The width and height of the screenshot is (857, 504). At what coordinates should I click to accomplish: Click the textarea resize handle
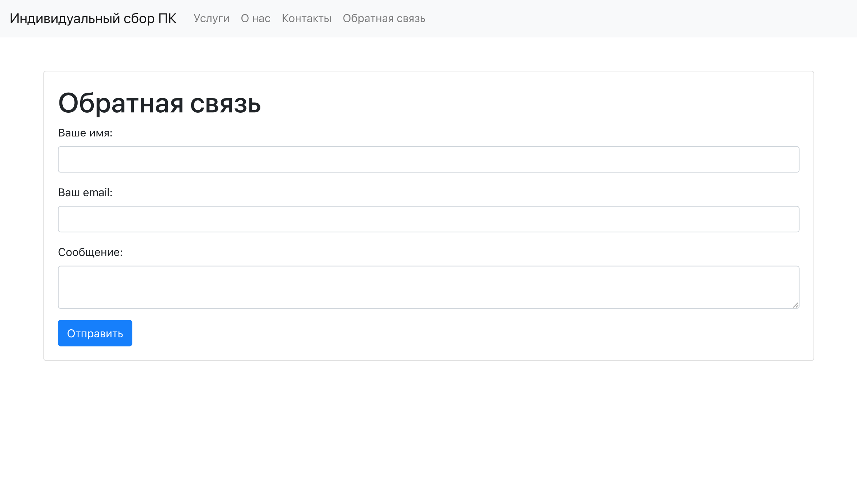coord(796,305)
